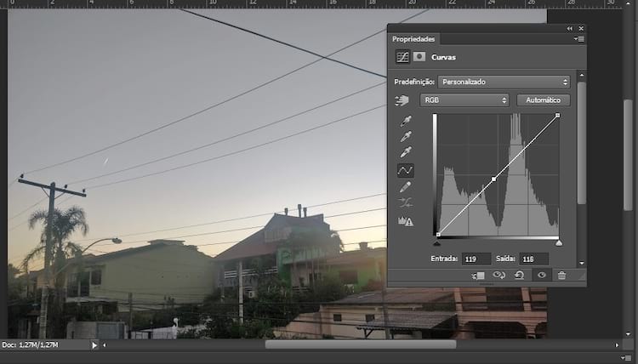Toggle curves layer visibility eye

pos(542,276)
